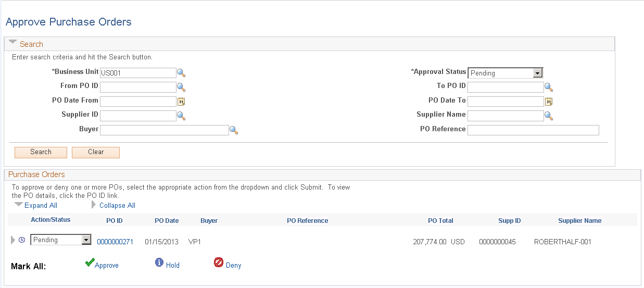Click Action/Status column header
Screen dimensions: 644x288
pos(50,220)
